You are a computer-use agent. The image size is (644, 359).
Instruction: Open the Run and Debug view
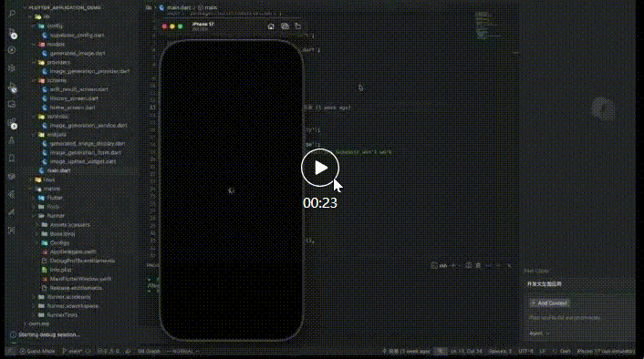[12, 87]
